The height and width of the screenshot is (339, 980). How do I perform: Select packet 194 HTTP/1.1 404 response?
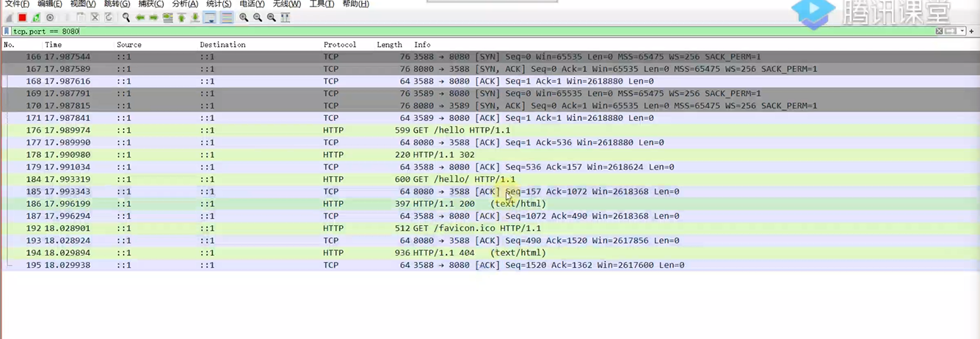point(490,252)
